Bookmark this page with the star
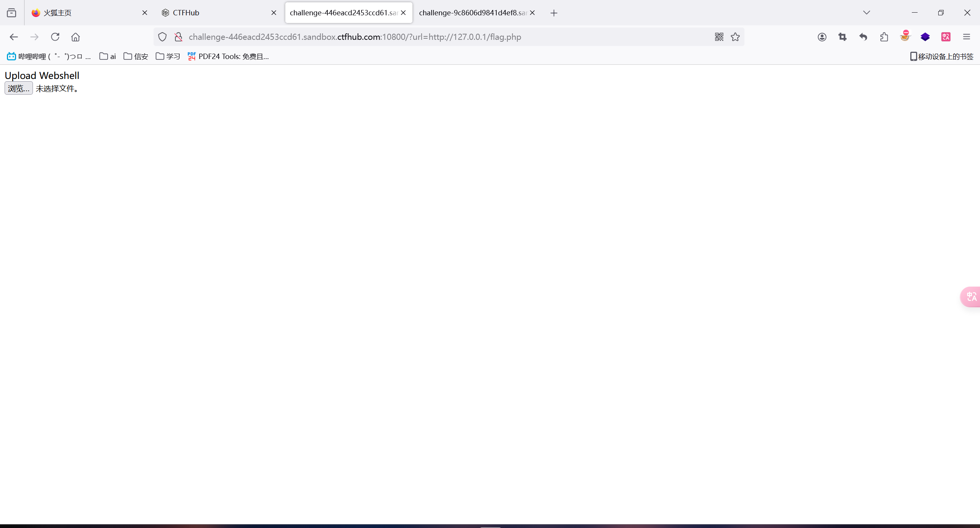This screenshot has height=528, width=980. pos(735,37)
